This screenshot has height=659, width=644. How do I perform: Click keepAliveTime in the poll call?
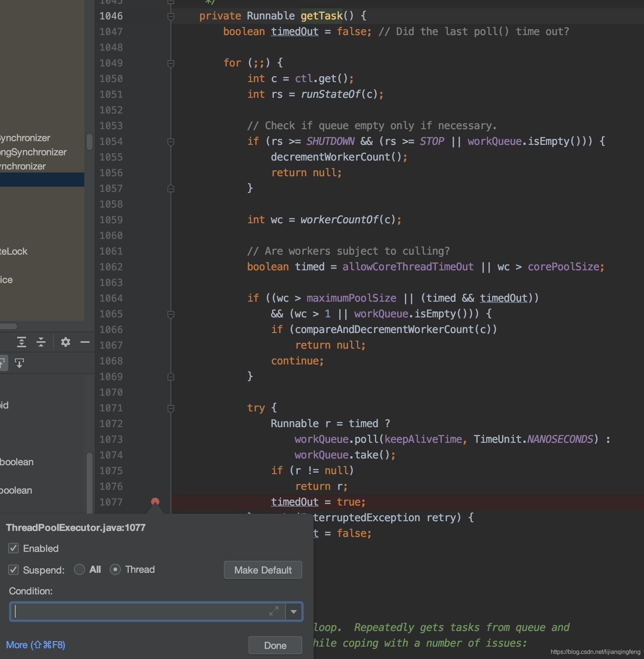click(x=423, y=439)
